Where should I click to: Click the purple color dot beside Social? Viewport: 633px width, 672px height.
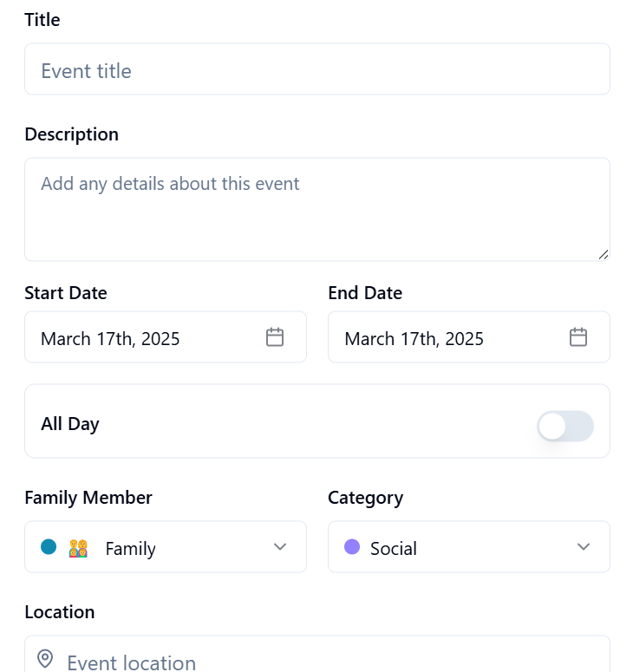point(352,546)
